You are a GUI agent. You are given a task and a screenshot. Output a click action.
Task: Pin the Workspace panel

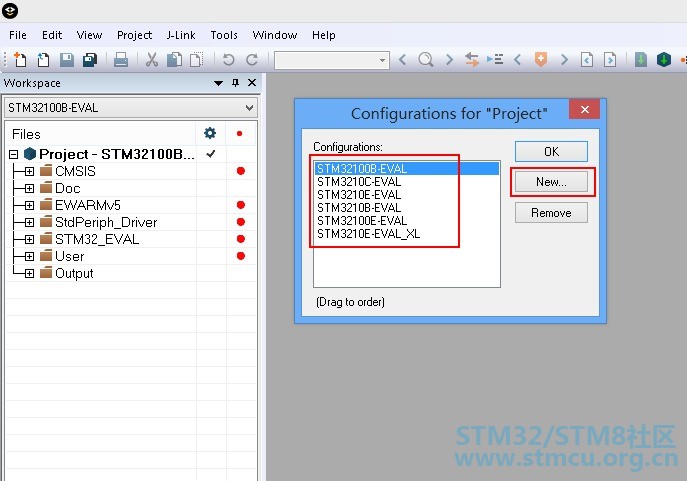235,82
